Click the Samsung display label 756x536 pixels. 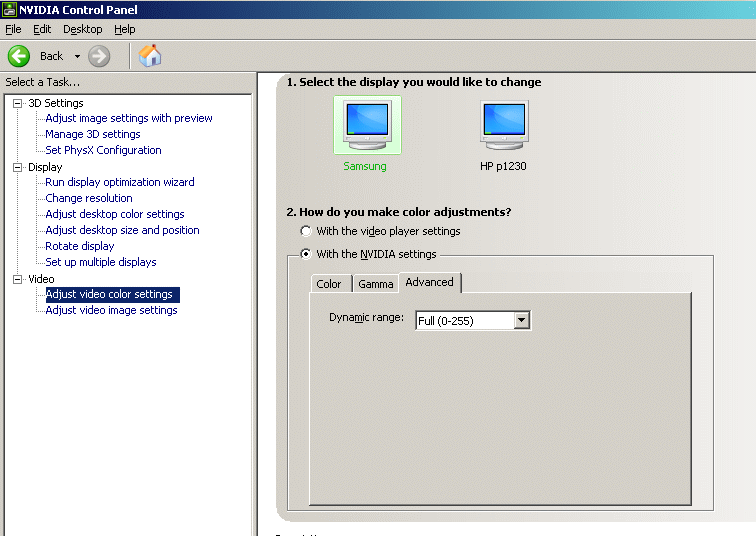pyautogui.click(x=364, y=166)
